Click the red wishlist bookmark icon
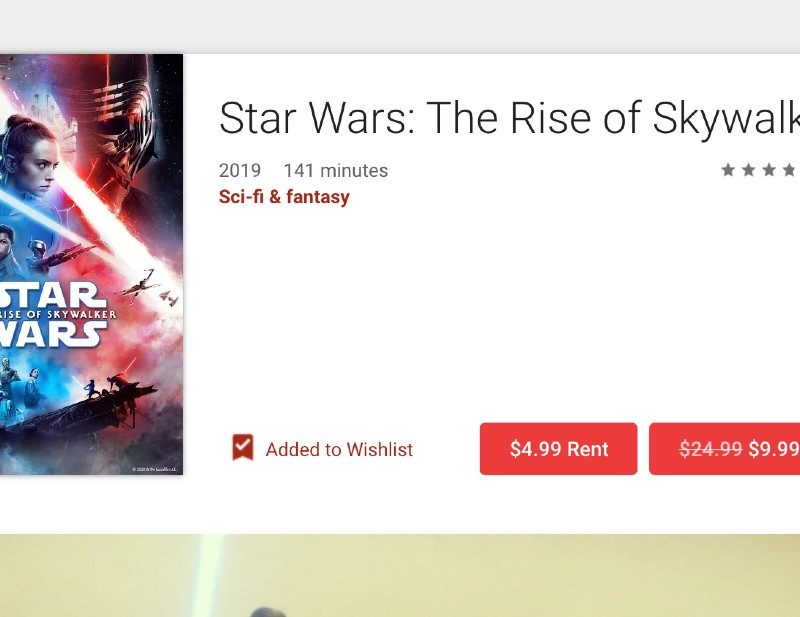This screenshot has width=800, height=617. point(242,448)
